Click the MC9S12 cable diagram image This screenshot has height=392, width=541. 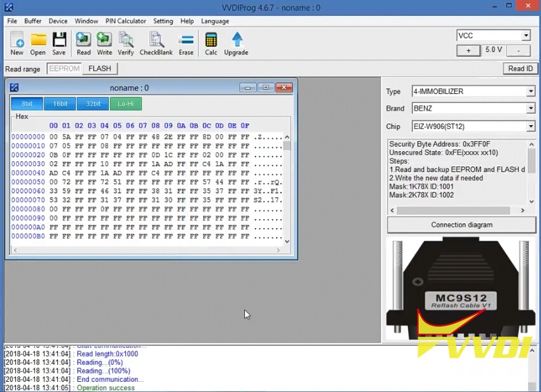(x=462, y=289)
